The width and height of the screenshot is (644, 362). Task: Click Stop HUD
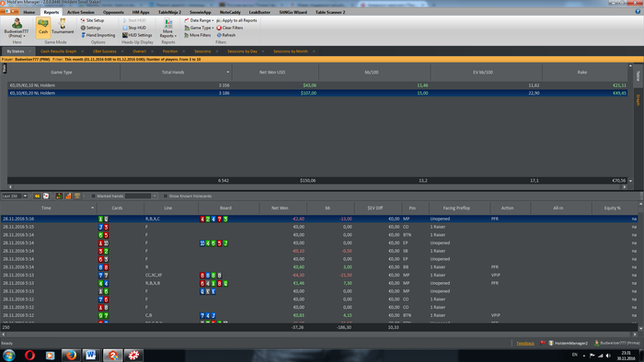pos(134,28)
